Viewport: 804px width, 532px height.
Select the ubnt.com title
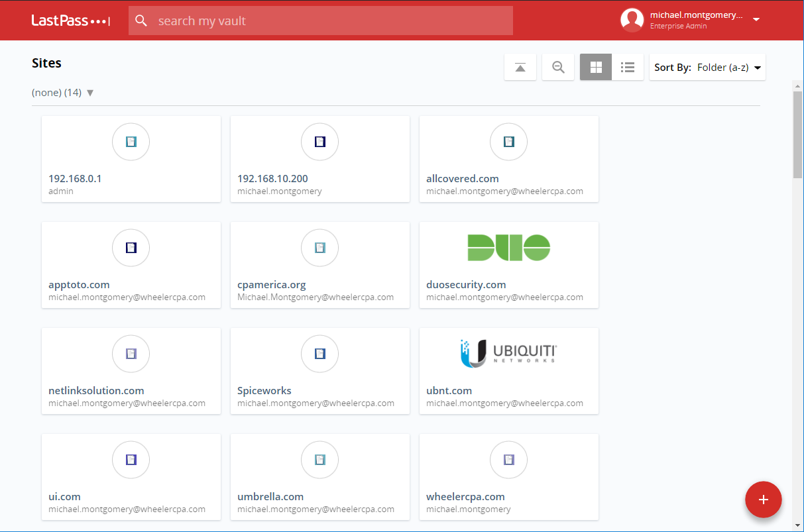(x=449, y=391)
